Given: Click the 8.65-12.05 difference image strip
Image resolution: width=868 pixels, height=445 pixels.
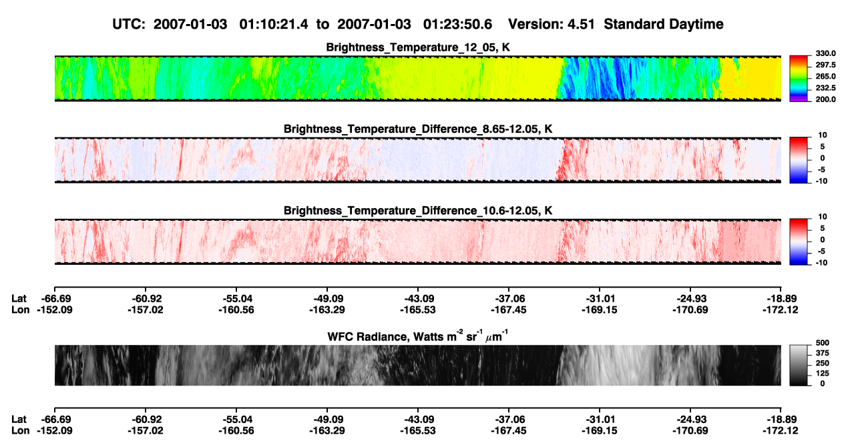Looking at the screenshot, I should [x=418, y=160].
